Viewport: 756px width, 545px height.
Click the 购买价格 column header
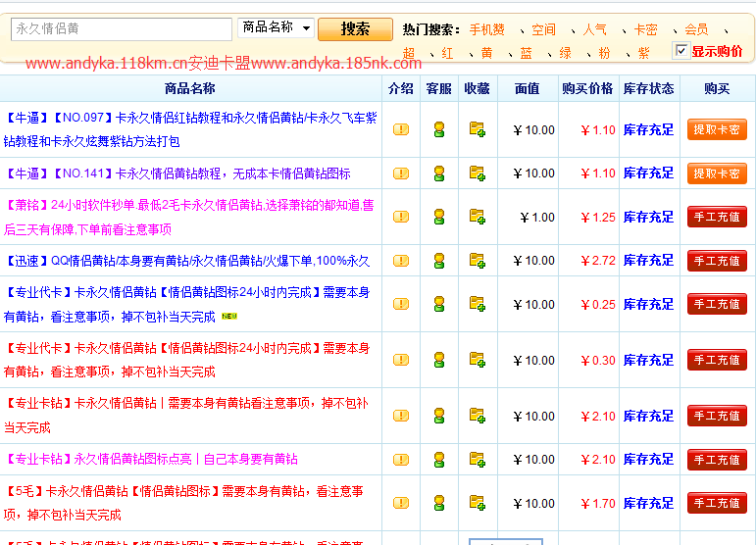coord(587,88)
